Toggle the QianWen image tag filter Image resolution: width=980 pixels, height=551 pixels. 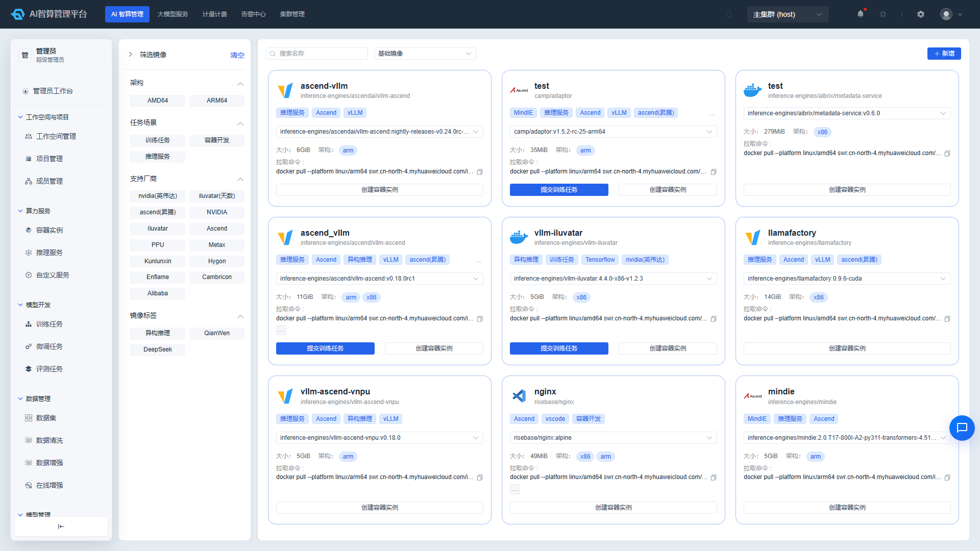[x=217, y=333]
